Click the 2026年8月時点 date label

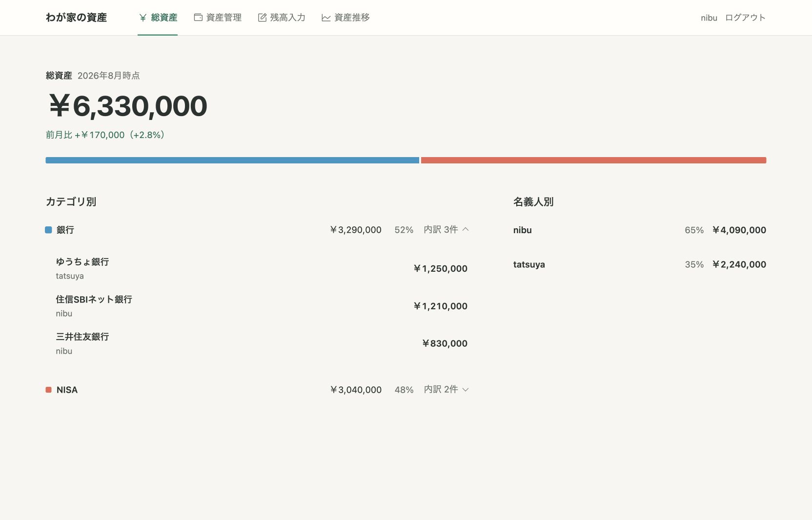pyautogui.click(x=109, y=76)
